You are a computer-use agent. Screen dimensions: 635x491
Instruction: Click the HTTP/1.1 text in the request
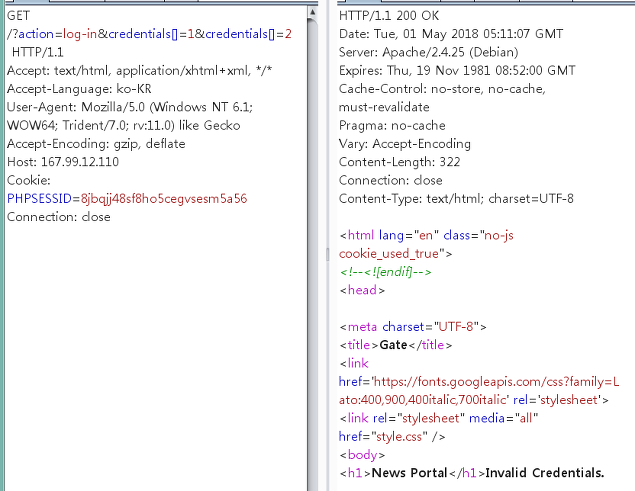38,52
